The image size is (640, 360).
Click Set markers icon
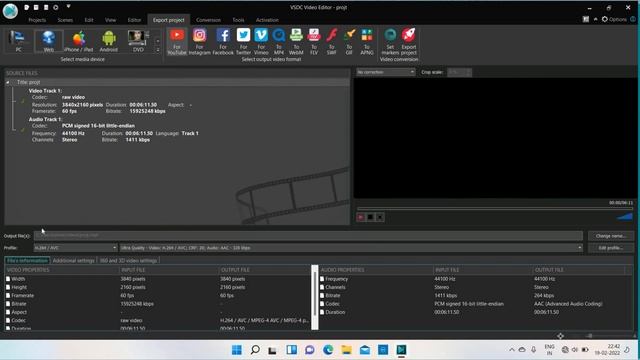(390, 42)
